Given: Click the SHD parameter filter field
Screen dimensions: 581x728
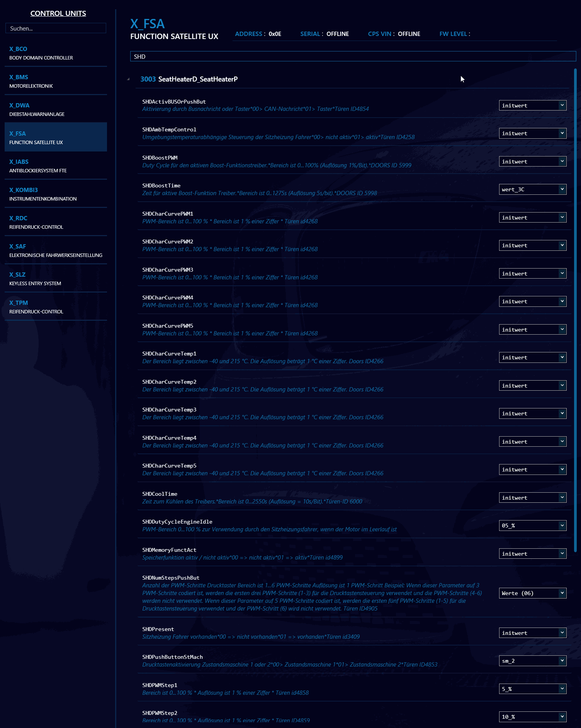Looking at the screenshot, I should pos(352,56).
